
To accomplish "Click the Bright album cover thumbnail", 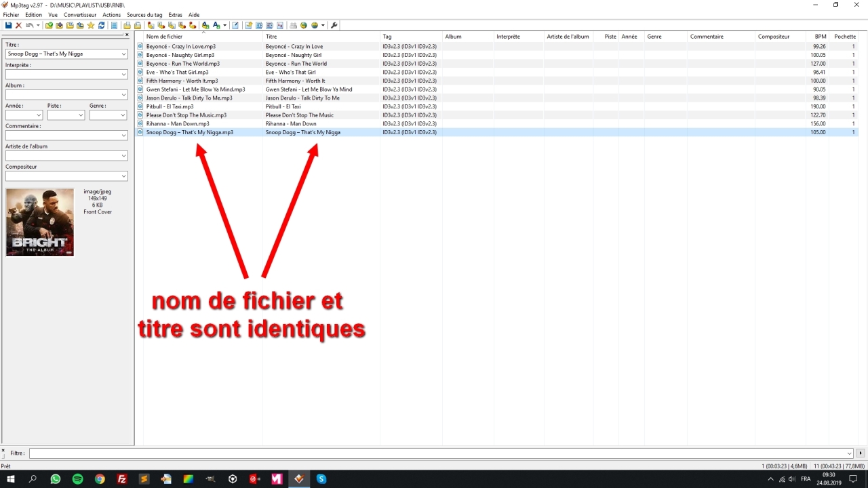I will [40, 222].
